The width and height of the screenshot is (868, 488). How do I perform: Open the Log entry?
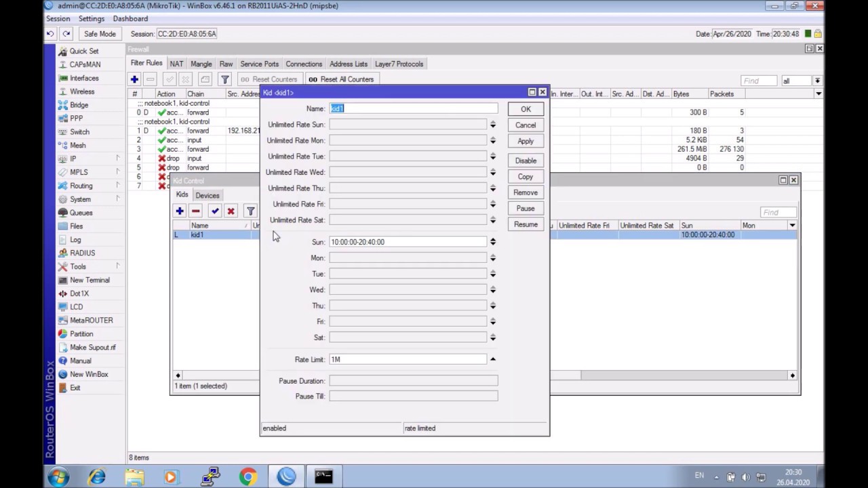tap(75, 239)
